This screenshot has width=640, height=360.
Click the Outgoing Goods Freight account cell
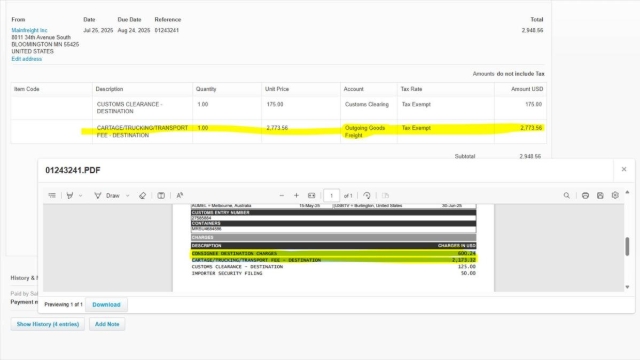point(365,131)
